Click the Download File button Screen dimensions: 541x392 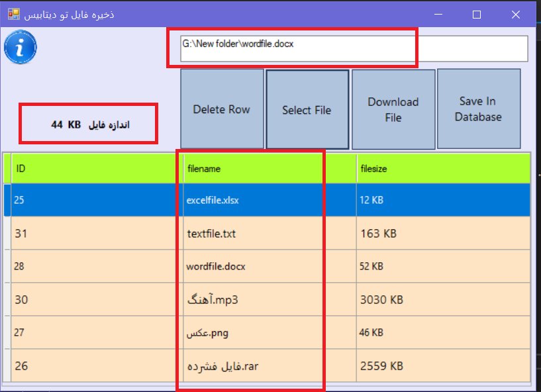[393, 109]
